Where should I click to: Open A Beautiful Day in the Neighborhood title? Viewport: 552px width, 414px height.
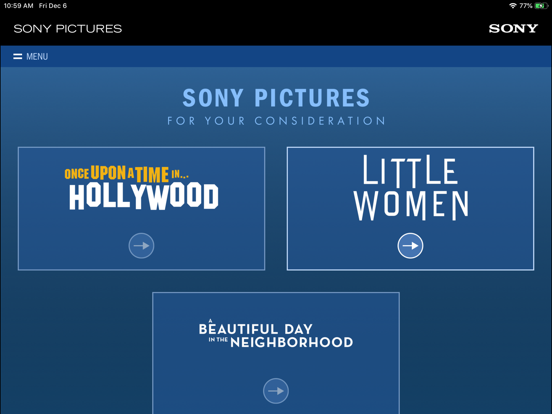pos(276,334)
